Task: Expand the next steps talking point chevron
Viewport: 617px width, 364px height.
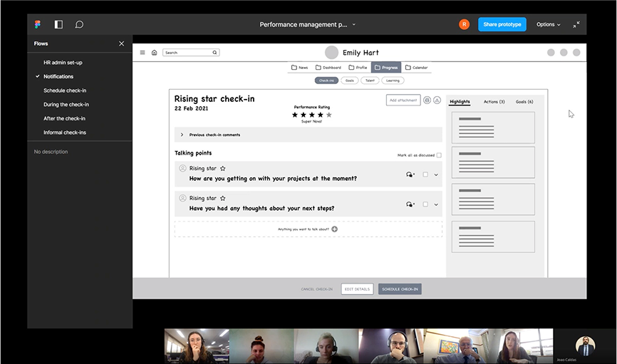Action: point(436,204)
